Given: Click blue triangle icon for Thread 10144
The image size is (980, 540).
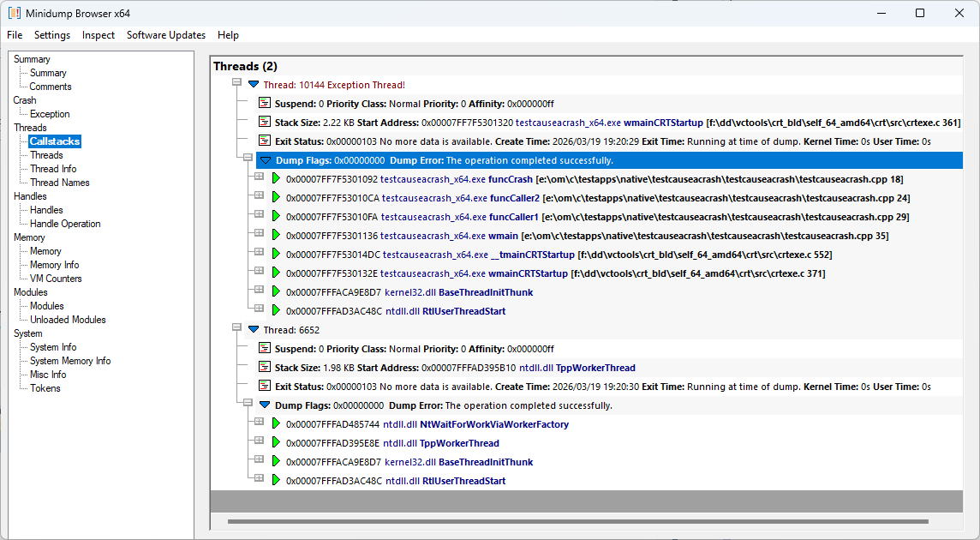Looking at the screenshot, I should [254, 85].
